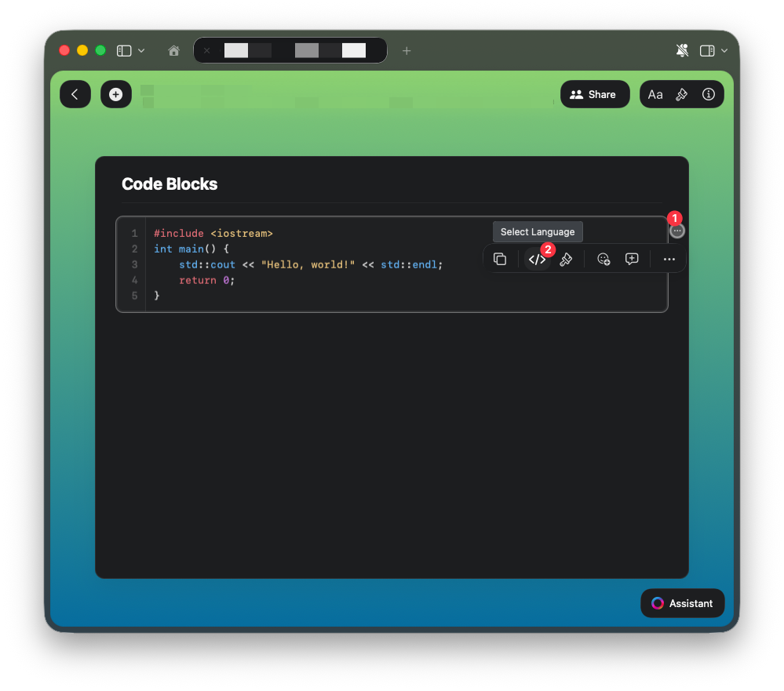Toggle the notification mute bell
Viewport: 784px width, 691px height.
click(682, 50)
